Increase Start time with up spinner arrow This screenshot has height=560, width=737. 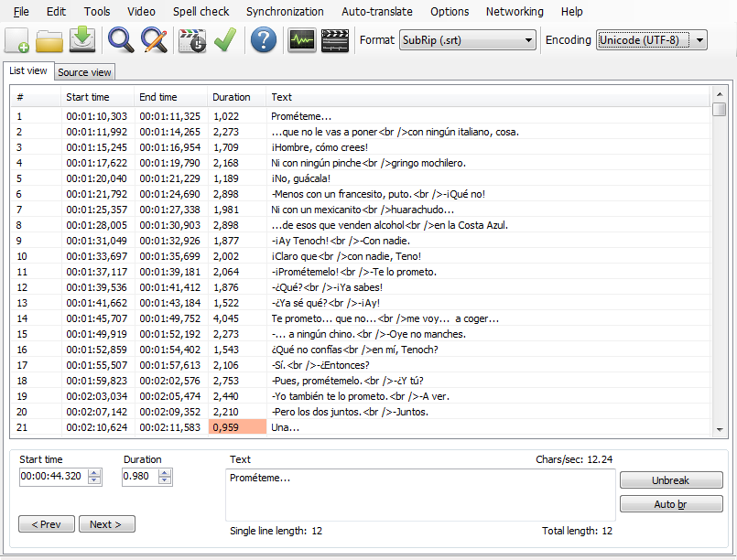pos(95,473)
